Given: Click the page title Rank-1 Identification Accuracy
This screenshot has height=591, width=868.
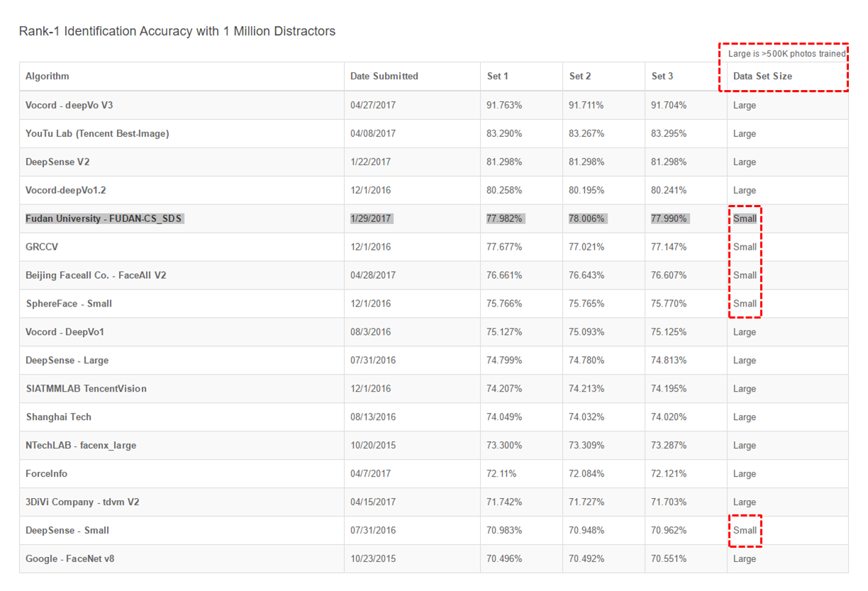Looking at the screenshot, I should 177,31.
